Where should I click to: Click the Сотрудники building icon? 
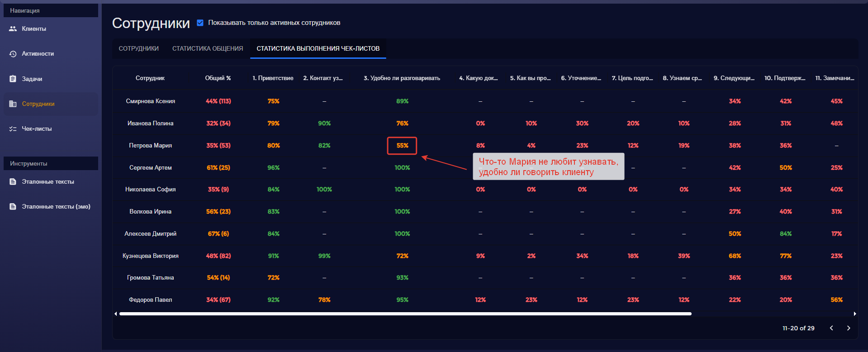click(x=13, y=104)
